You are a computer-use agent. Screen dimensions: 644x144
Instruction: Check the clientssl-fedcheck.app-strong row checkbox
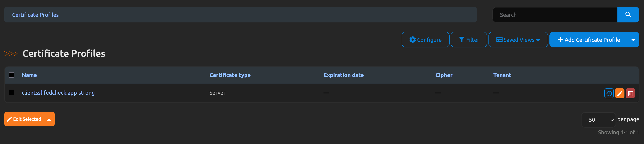[x=11, y=93]
